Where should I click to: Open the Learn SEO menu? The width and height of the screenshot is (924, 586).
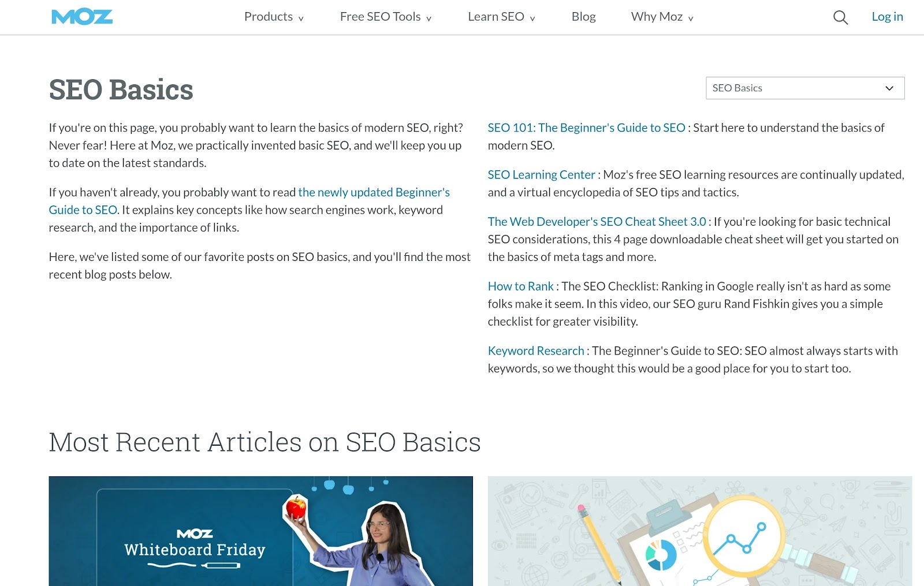501,17
